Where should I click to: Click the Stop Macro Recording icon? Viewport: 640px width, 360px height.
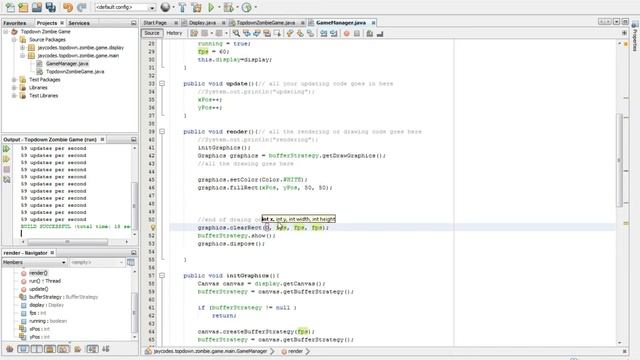coord(357,33)
